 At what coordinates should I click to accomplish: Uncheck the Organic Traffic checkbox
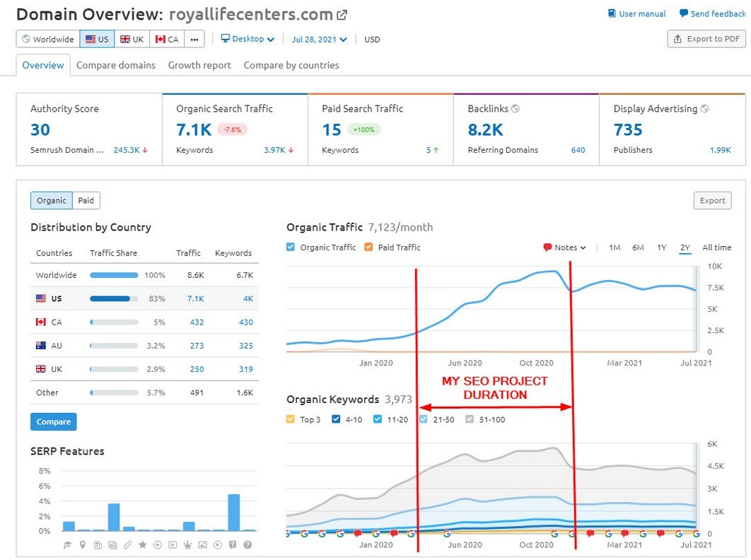(290, 247)
